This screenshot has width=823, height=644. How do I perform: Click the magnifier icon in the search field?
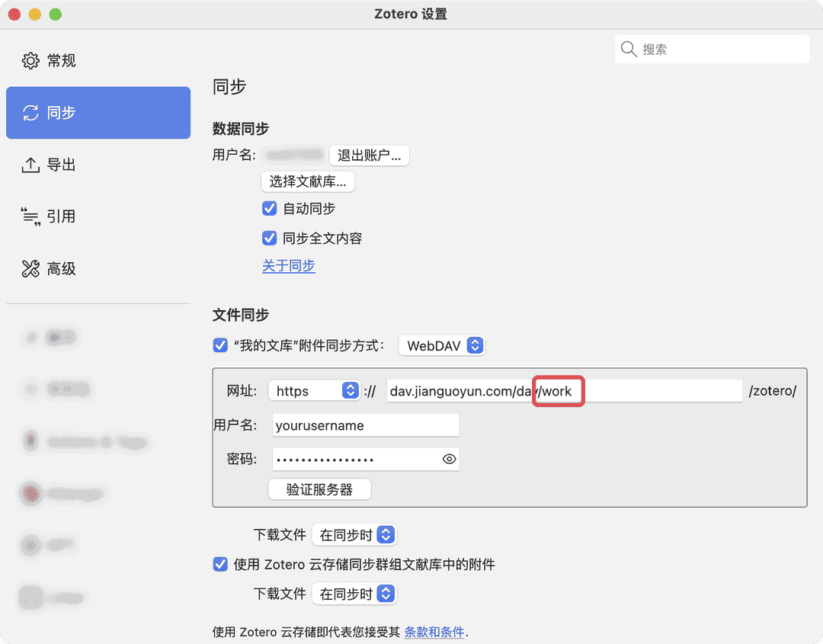pos(629,49)
